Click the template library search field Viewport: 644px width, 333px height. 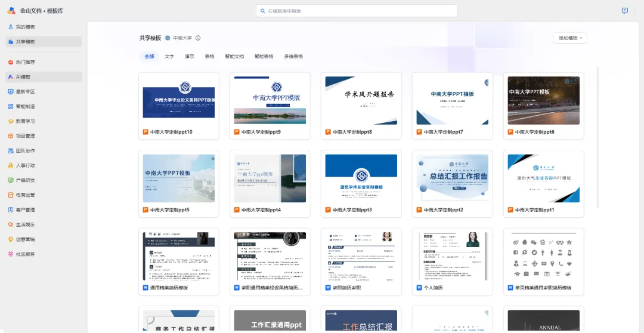coord(357,11)
